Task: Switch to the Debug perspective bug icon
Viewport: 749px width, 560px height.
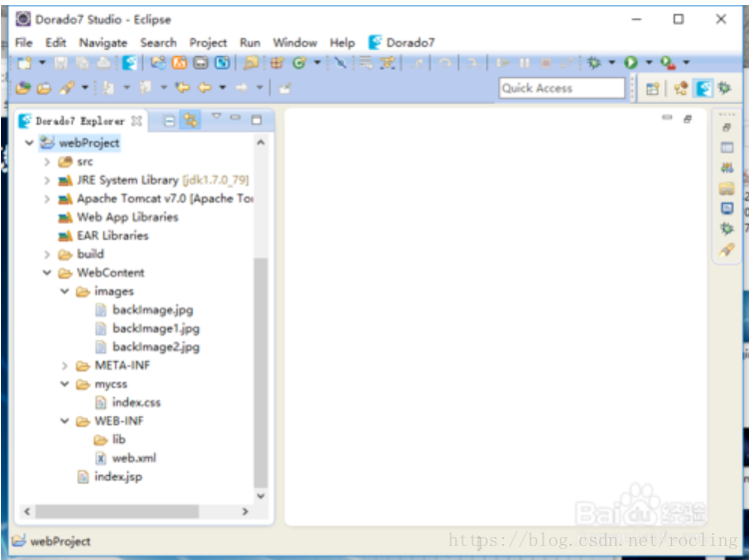Action: (725, 88)
